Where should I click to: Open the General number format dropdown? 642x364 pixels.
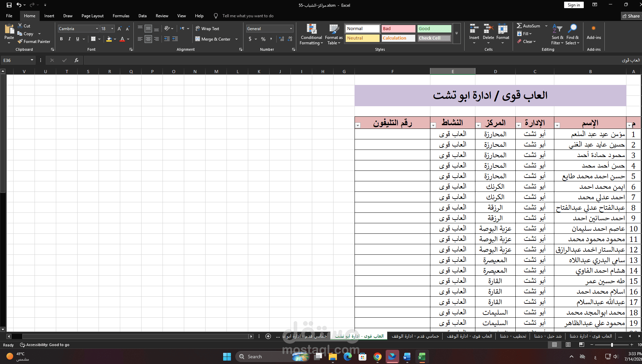pyautogui.click(x=291, y=29)
